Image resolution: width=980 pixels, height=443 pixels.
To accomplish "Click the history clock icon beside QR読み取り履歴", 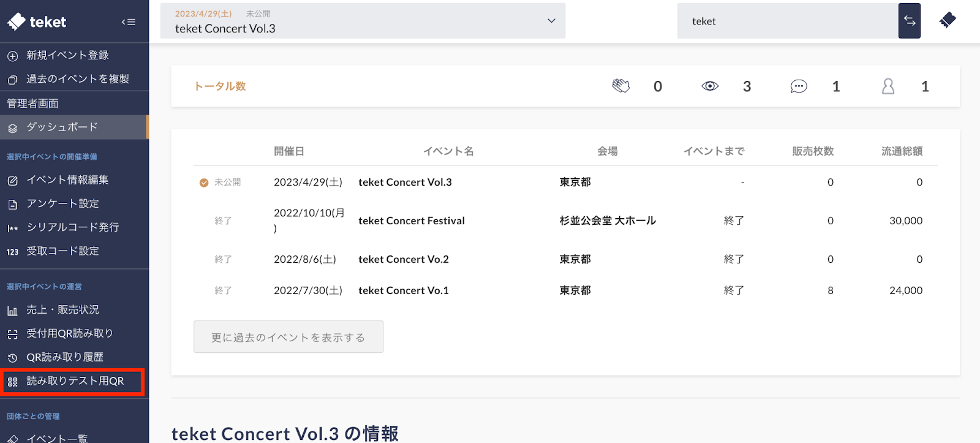I will 12,358.
